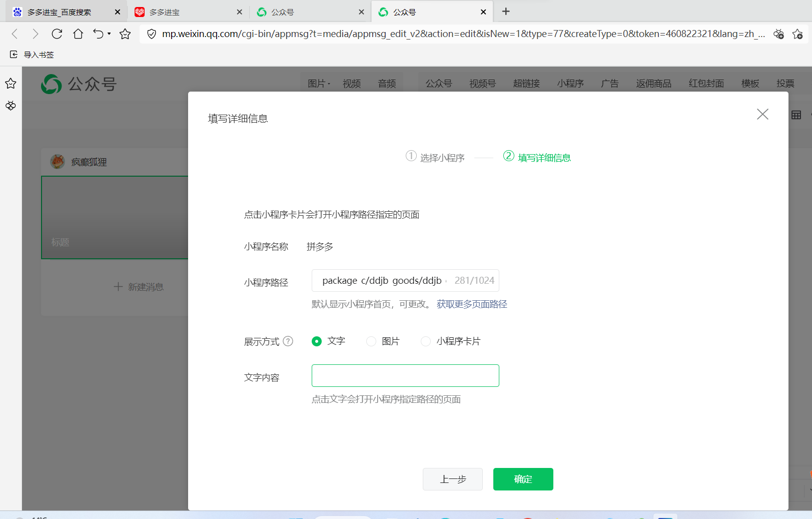Image resolution: width=812 pixels, height=519 pixels.
Task: Insert 视频号 from toolbar
Action: [483, 84]
